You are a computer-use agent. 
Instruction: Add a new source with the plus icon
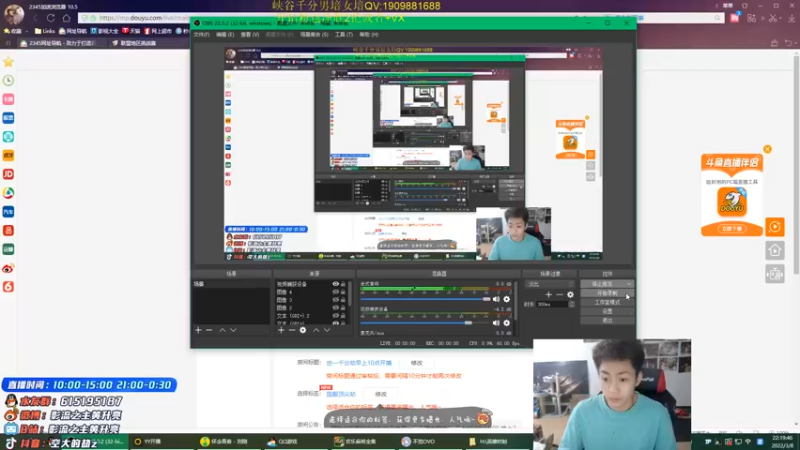click(x=281, y=330)
